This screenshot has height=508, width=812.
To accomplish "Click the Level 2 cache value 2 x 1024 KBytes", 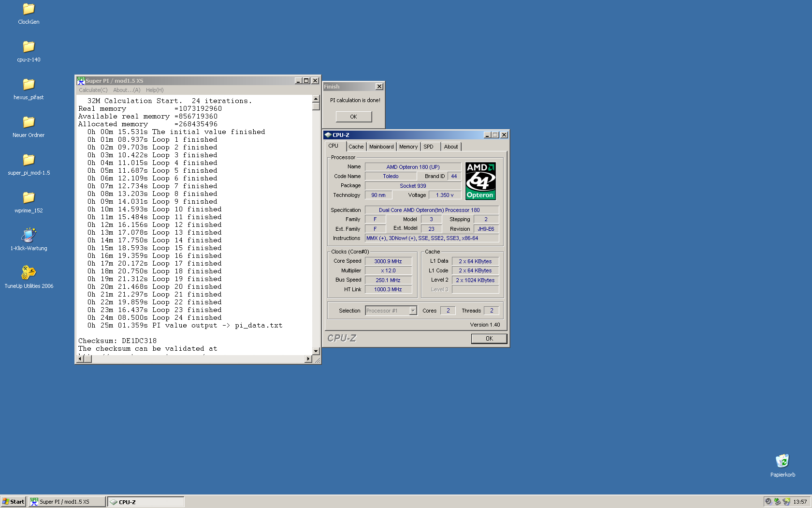I will pyautogui.click(x=475, y=280).
